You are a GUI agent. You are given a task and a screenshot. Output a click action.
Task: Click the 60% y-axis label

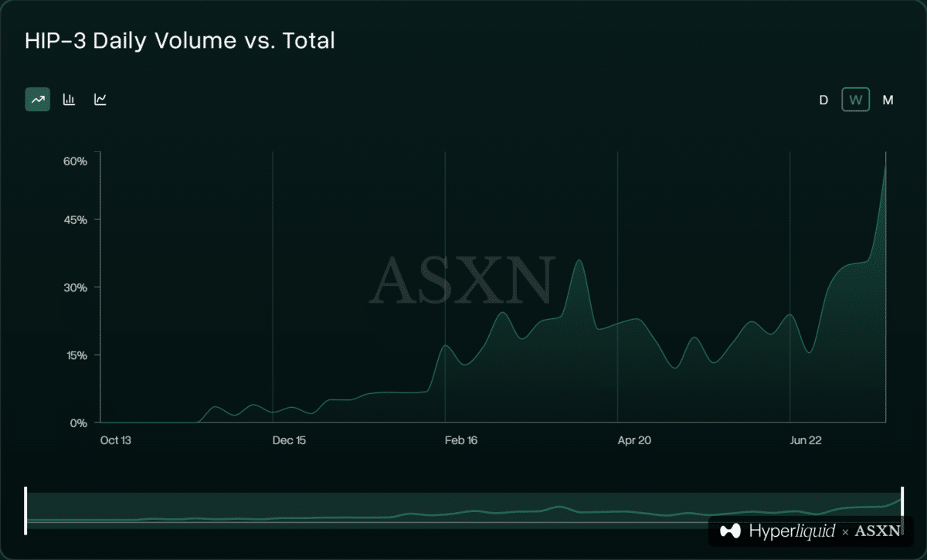74,161
